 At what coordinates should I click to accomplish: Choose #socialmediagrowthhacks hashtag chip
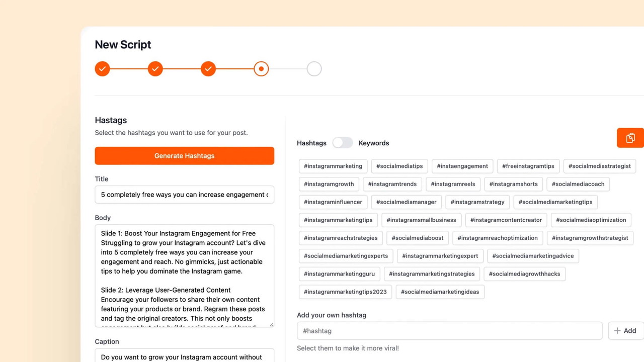[x=524, y=274]
